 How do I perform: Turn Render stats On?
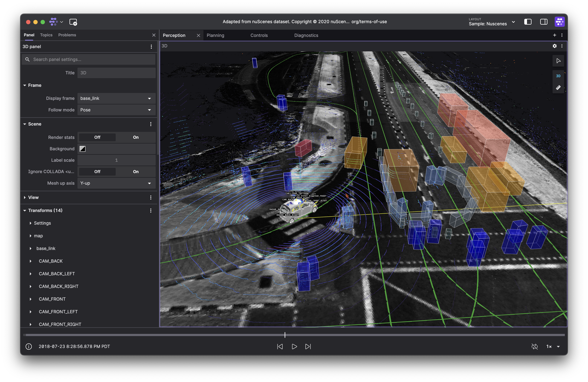(x=136, y=137)
